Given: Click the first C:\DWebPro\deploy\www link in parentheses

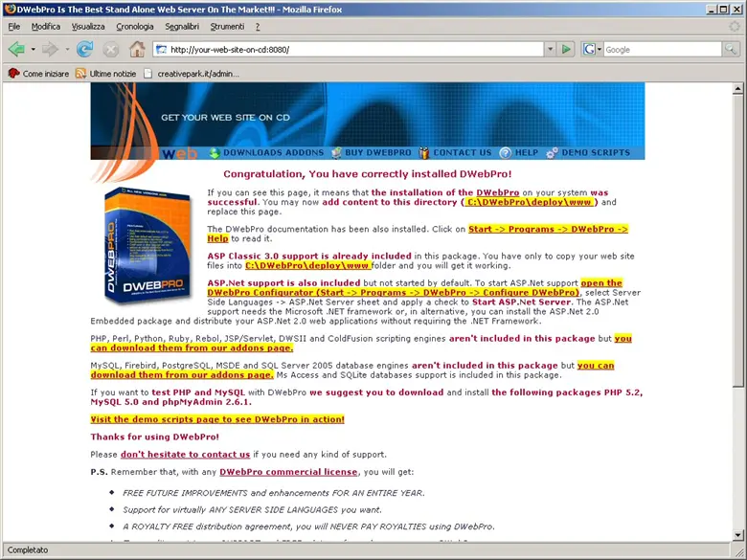Looking at the screenshot, I should (x=529, y=202).
